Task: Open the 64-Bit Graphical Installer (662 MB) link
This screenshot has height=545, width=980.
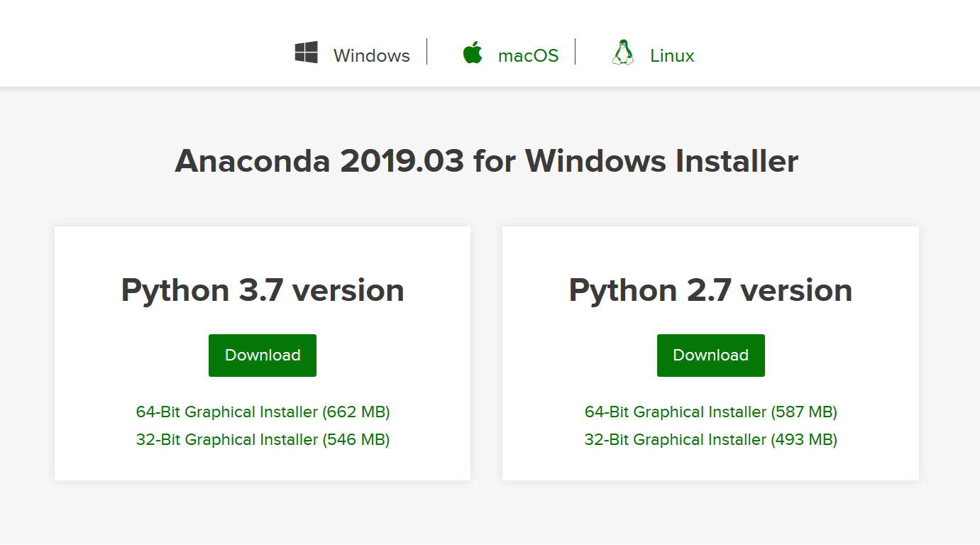Action: click(262, 412)
